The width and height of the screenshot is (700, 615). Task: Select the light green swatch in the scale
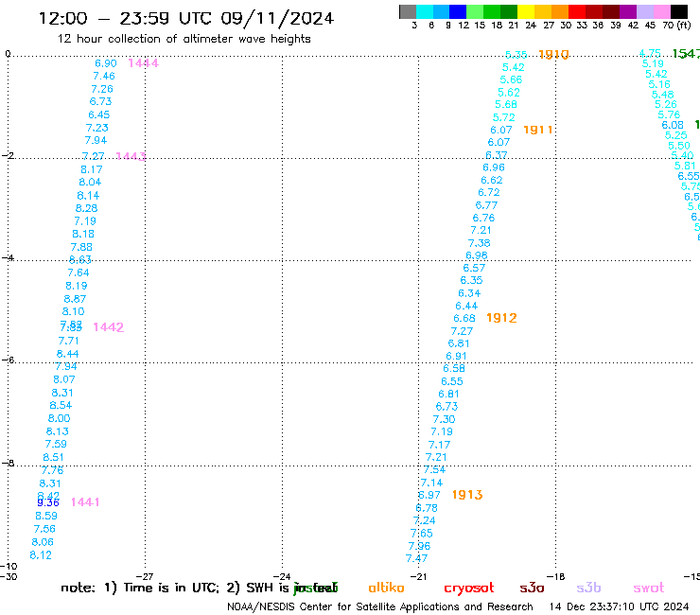475,11
